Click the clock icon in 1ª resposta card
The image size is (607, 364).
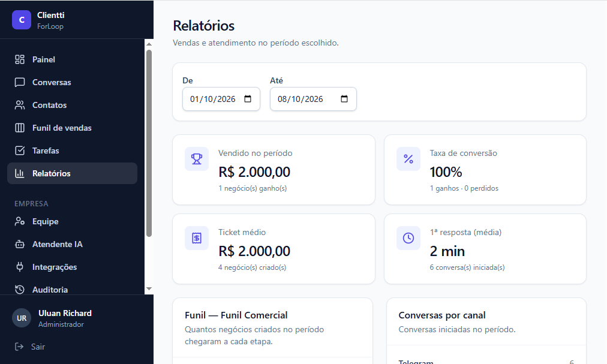[408, 237]
